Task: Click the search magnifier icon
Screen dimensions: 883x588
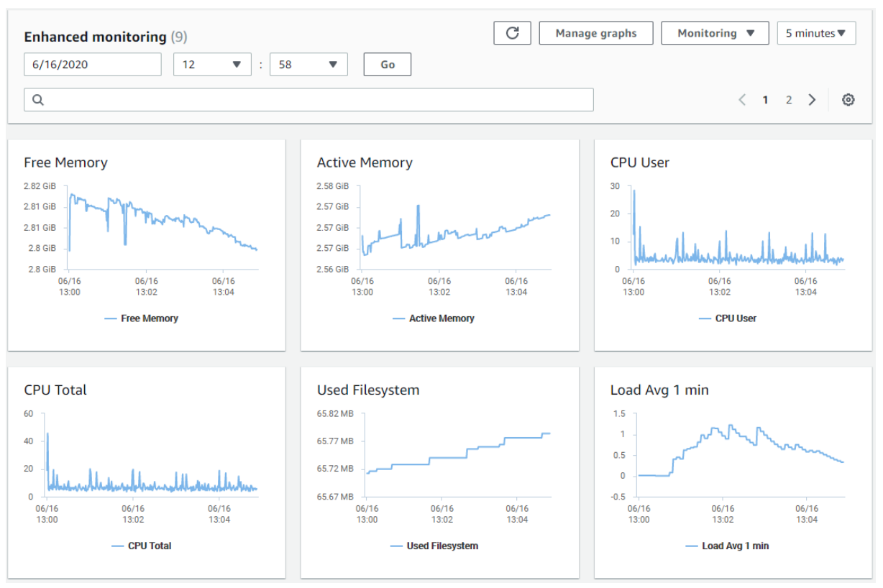Action: pos(38,100)
